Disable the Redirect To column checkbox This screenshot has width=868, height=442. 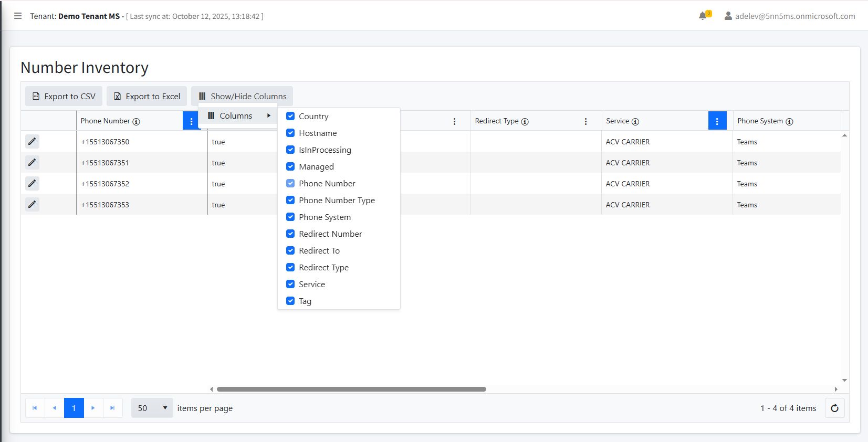pyautogui.click(x=290, y=250)
